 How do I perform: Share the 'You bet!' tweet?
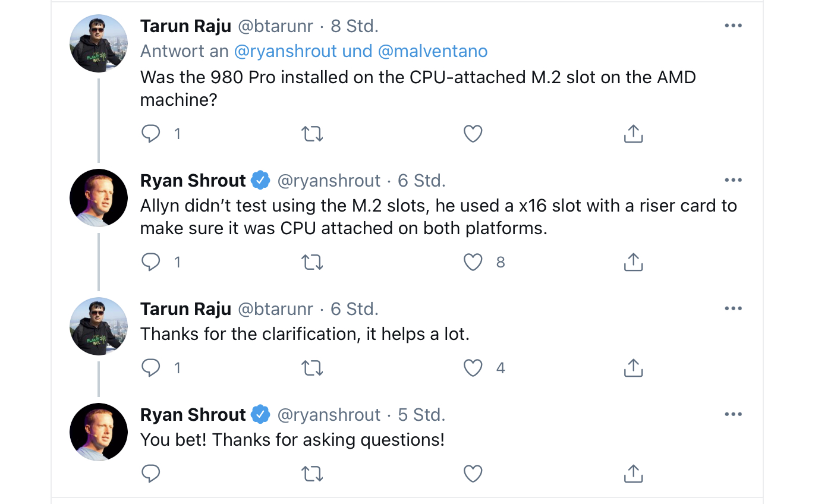click(633, 474)
